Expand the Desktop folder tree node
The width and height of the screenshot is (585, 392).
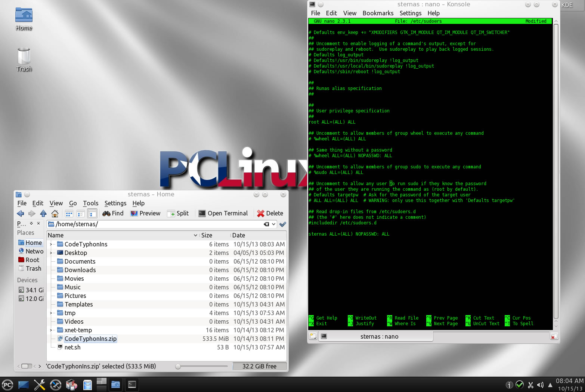pos(51,253)
